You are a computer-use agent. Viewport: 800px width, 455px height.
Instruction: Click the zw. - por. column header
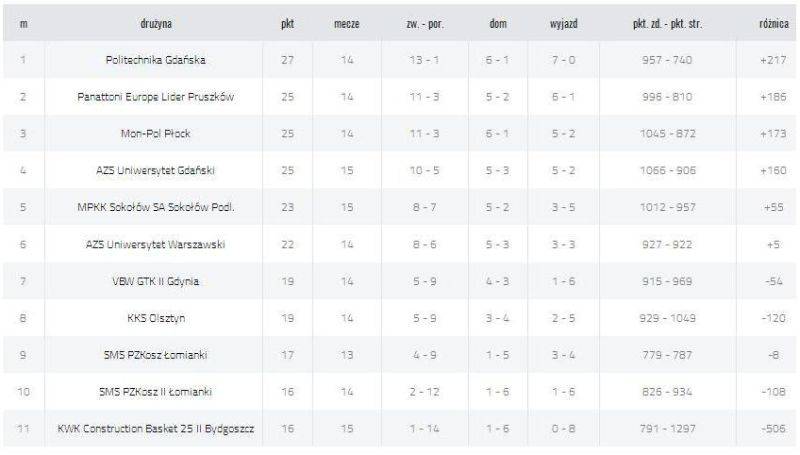click(x=424, y=24)
